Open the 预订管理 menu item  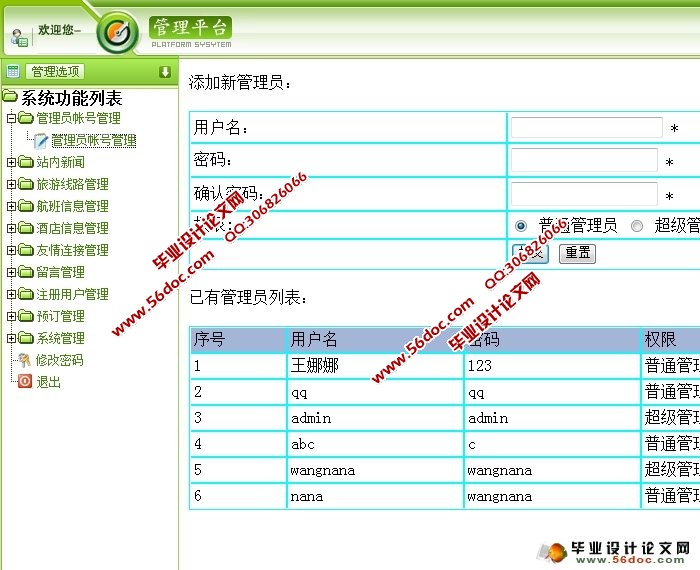coord(61,316)
